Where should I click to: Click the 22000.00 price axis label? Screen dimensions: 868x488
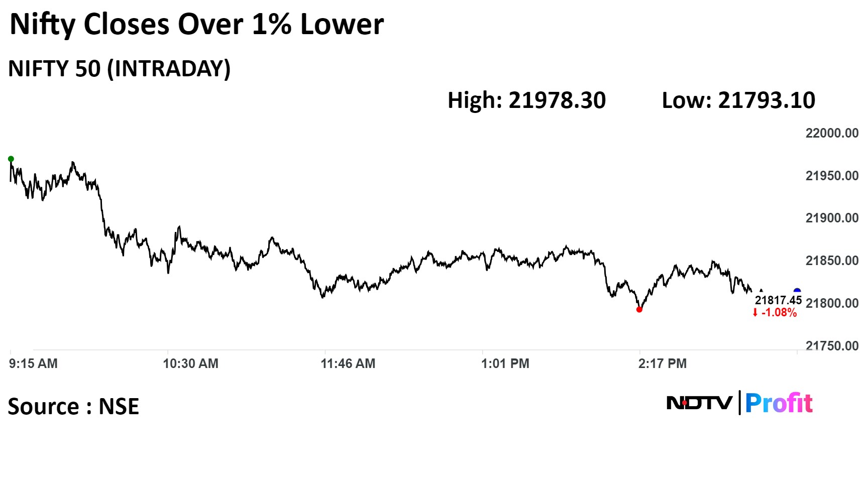(832, 134)
